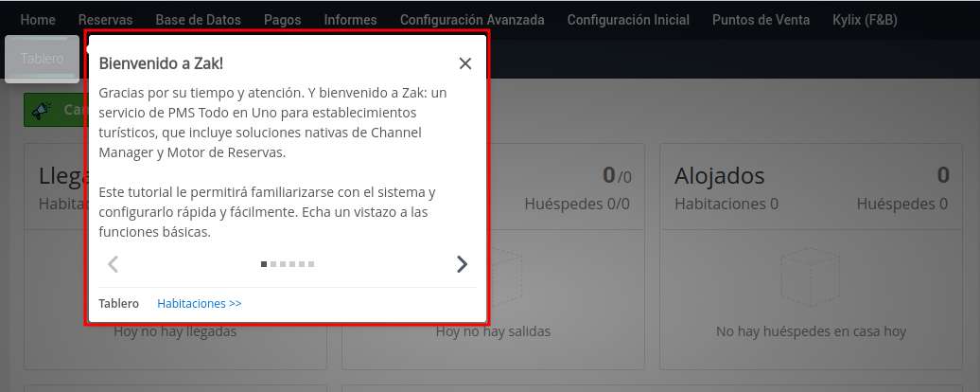Jump to last tutorial page dot
The width and height of the screenshot is (980, 392).
click(311, 264)
